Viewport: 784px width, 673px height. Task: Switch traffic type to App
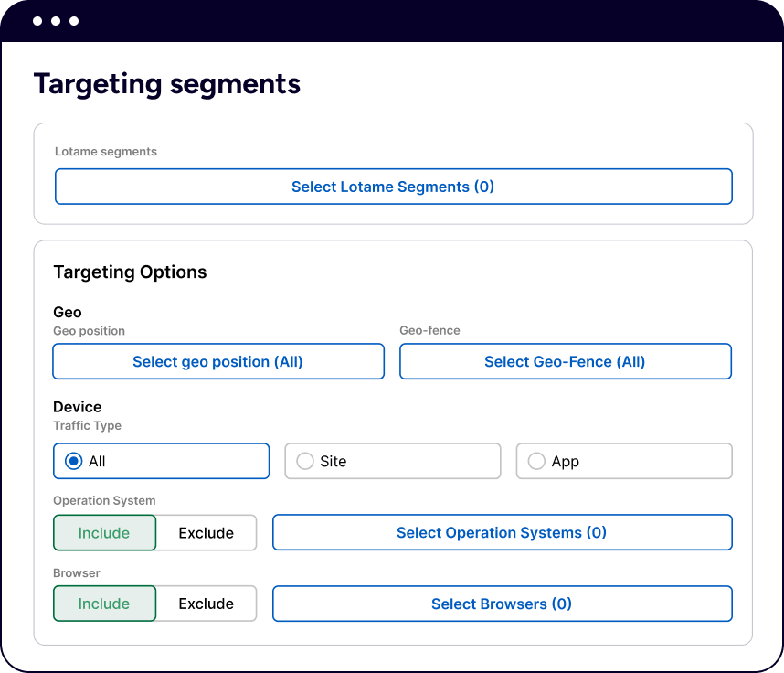(537, 462)
